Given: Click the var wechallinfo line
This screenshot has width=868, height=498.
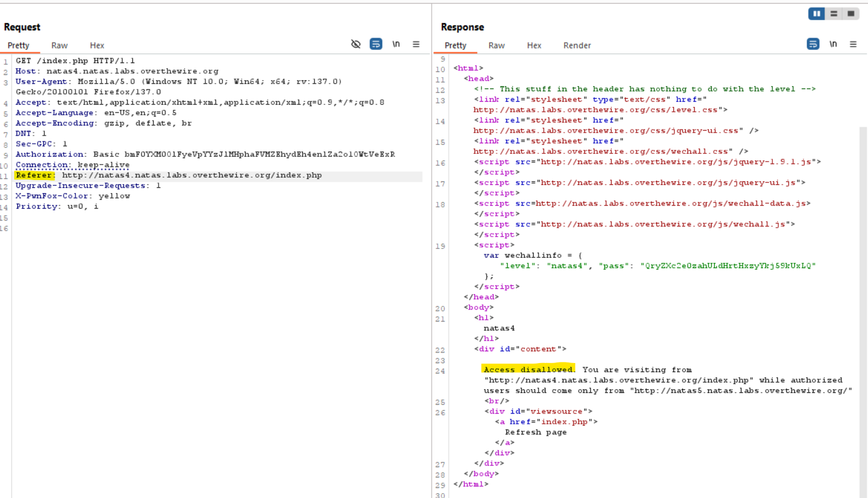Looking at the screenshot, I should click(533, 256).
